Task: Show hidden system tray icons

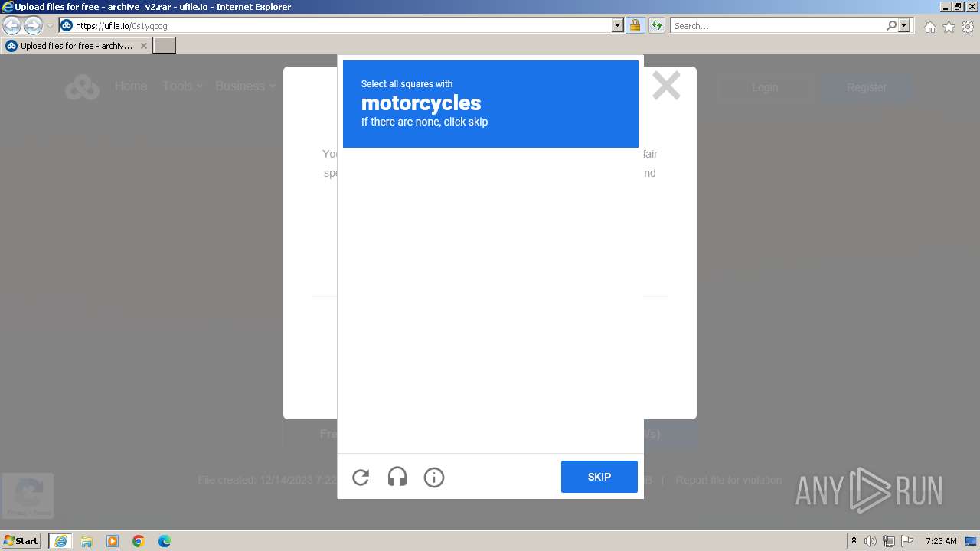Action: (x=854, y=541)
